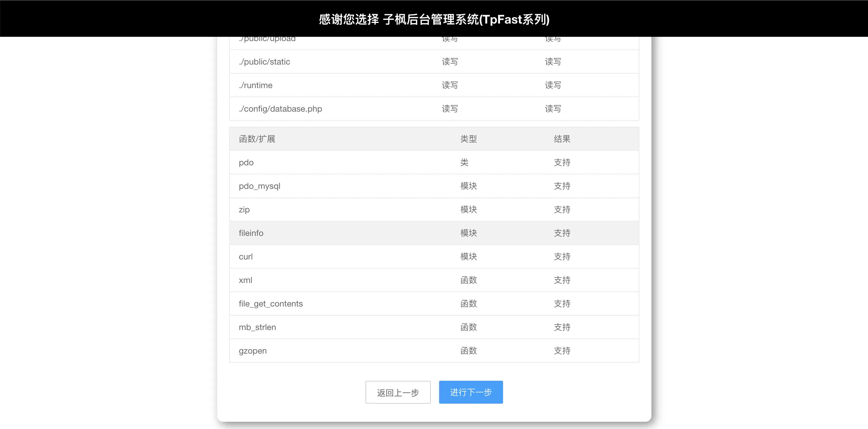This screenshot has height=429, width=868.
Task: Click the 结果 column header
Action: [562, 139]
